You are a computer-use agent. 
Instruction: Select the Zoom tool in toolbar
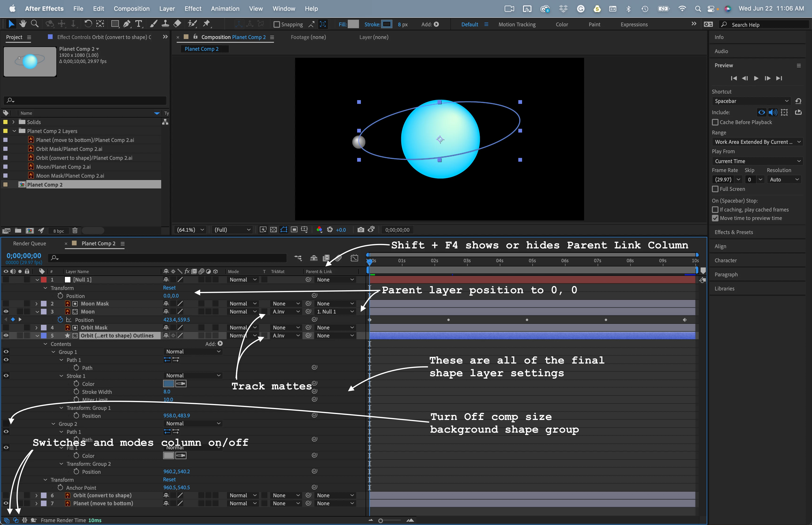tap(34, 24)
